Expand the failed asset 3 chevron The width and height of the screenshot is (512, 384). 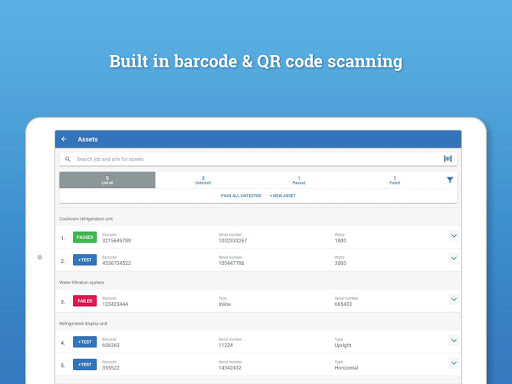(454, 299)
